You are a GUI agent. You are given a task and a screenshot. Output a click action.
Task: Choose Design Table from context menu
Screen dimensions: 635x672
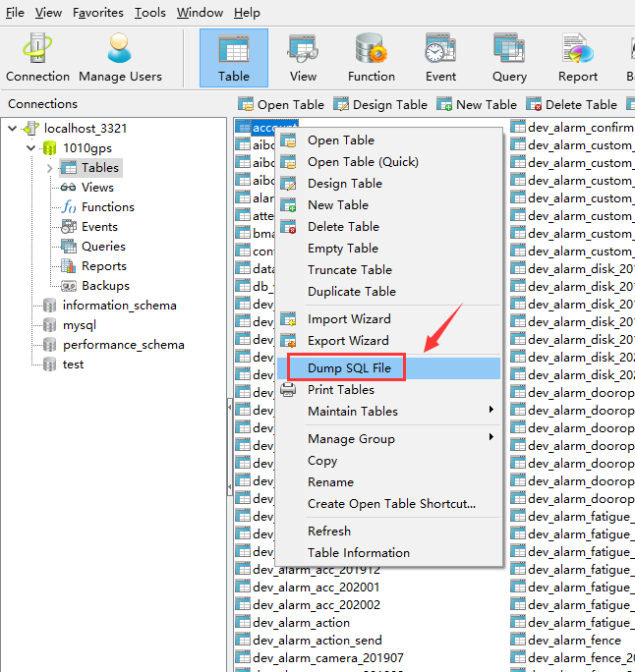coord(388,184)
